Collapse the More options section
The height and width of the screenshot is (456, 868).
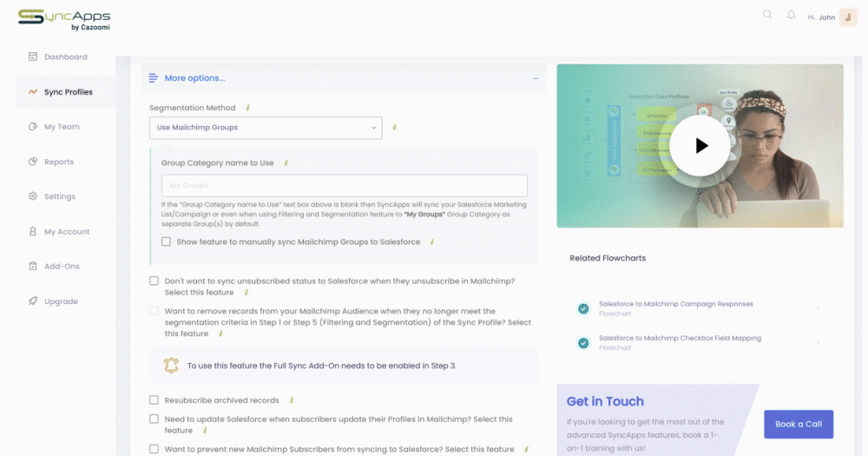click(536, 79)
